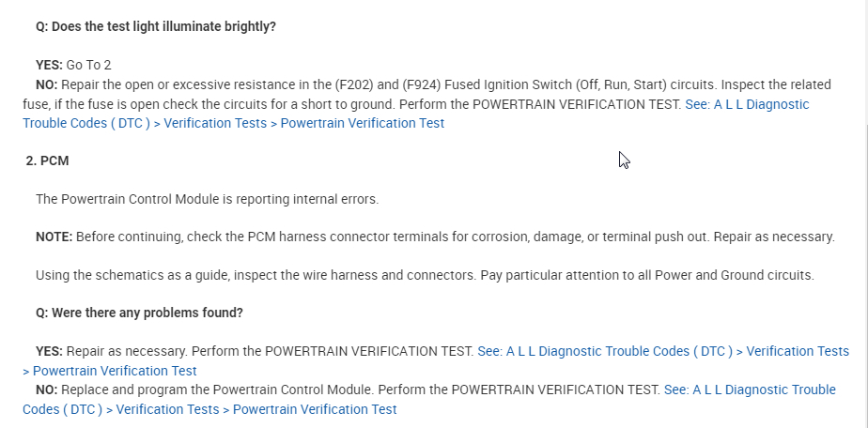The width and height of the screenshot is (868, 428).
Task: Click the 'Go To 2' answer text
Action: point(88,65)
